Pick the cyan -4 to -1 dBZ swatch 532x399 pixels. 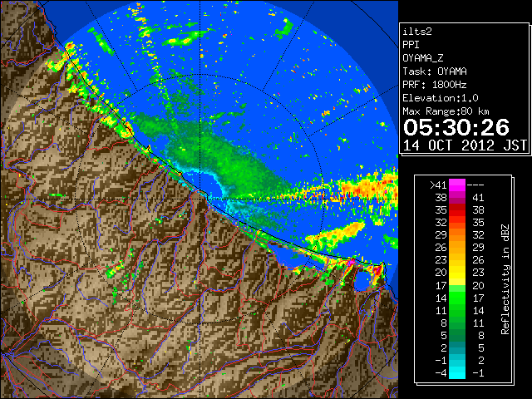[x=457, y=372]
